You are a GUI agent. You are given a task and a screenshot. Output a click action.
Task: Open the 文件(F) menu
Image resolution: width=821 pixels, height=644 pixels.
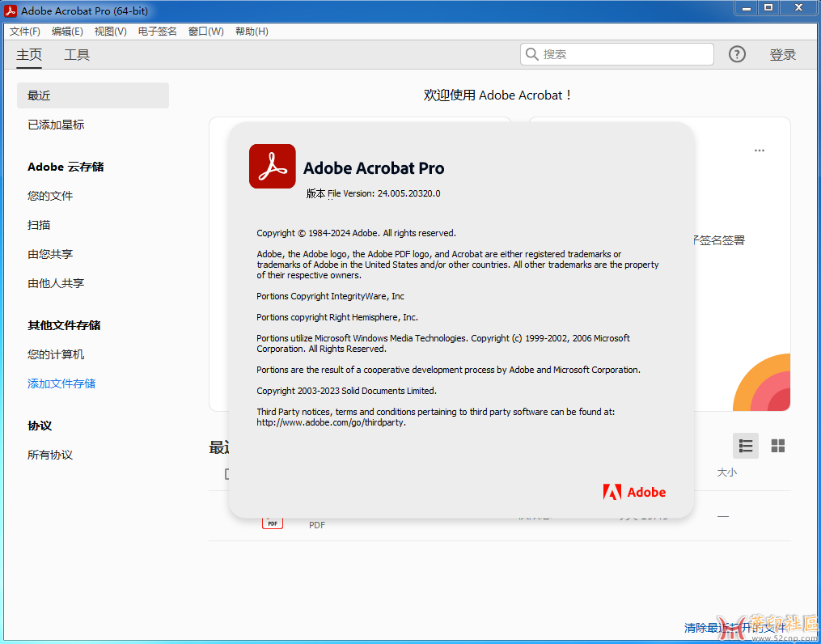(24, 32)
